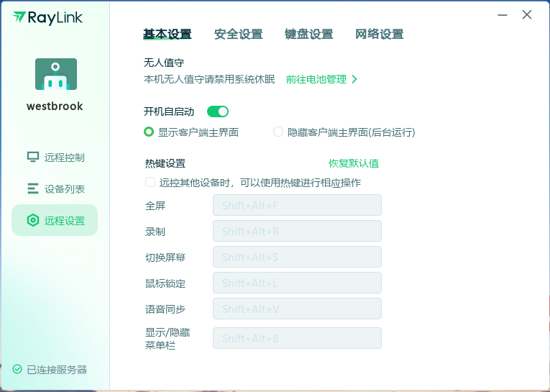Viewport: 550px width, 392px height.
Task: Switch to the 安全设置 tab
Action: coord(239,35)
